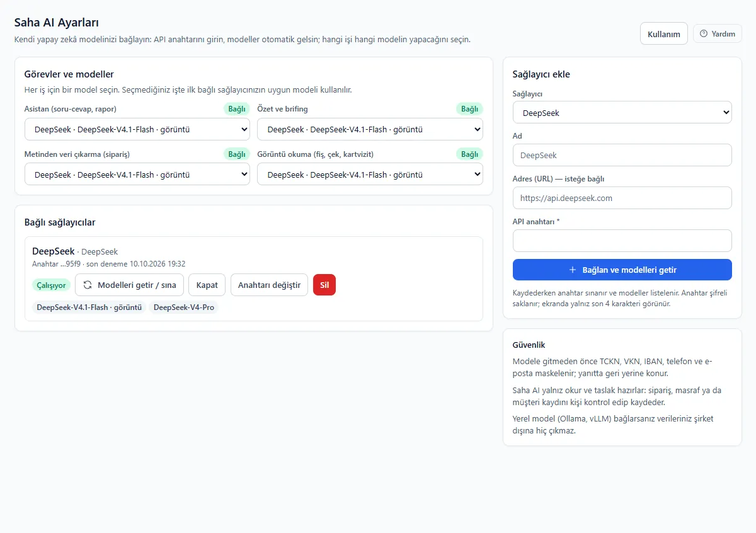This screenshot has height=533, width=756.
Task: Click the plus icon on Bağlan button
Action: coord(573,270)
